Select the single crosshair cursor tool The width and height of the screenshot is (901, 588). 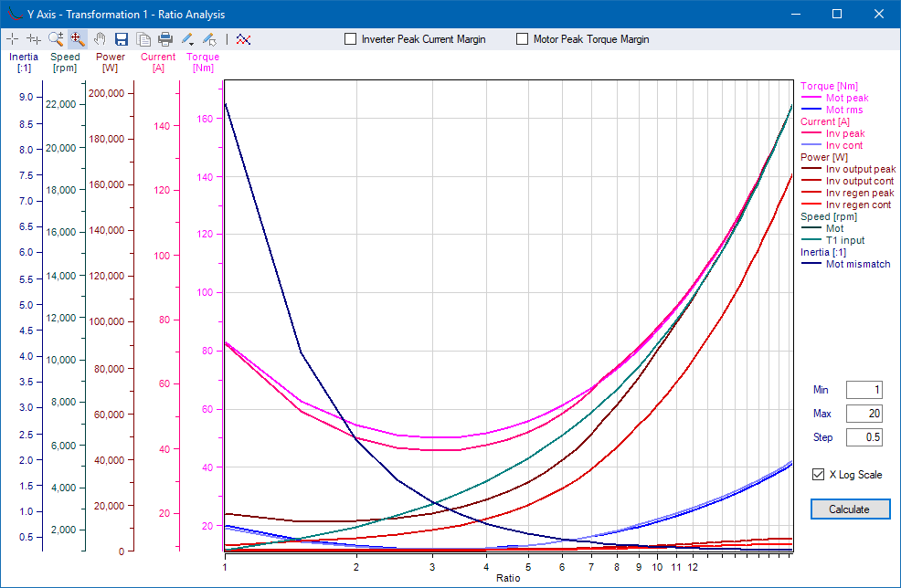12,39
